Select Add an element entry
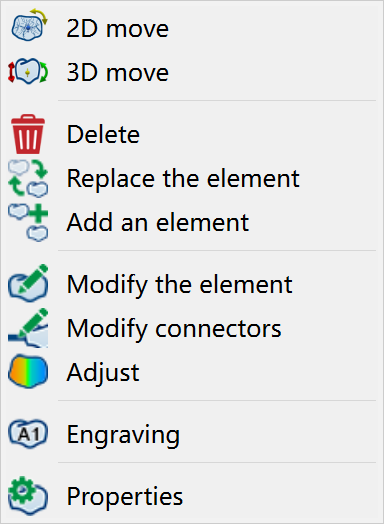The height and width of the screenshot is (524, 384). (x=192, y=222)
